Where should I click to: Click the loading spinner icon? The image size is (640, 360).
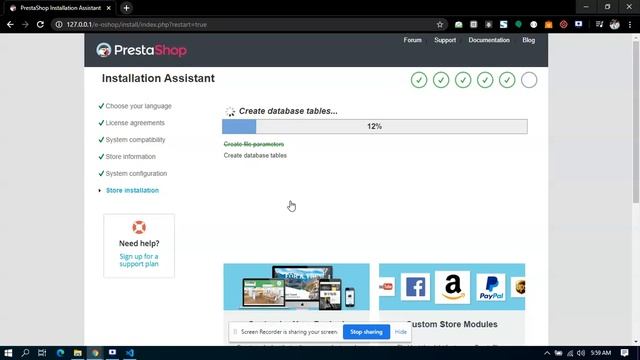click(x=230, y=111)
